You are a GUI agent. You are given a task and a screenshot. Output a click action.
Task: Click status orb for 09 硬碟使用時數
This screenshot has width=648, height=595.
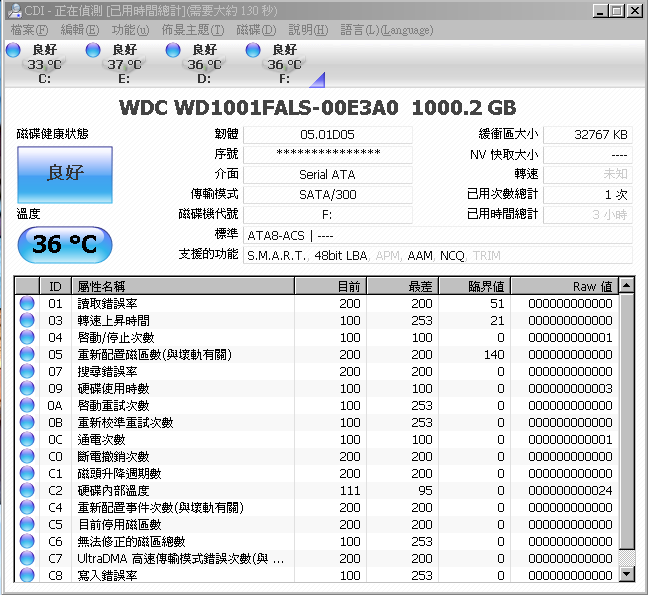click(27, 388)
